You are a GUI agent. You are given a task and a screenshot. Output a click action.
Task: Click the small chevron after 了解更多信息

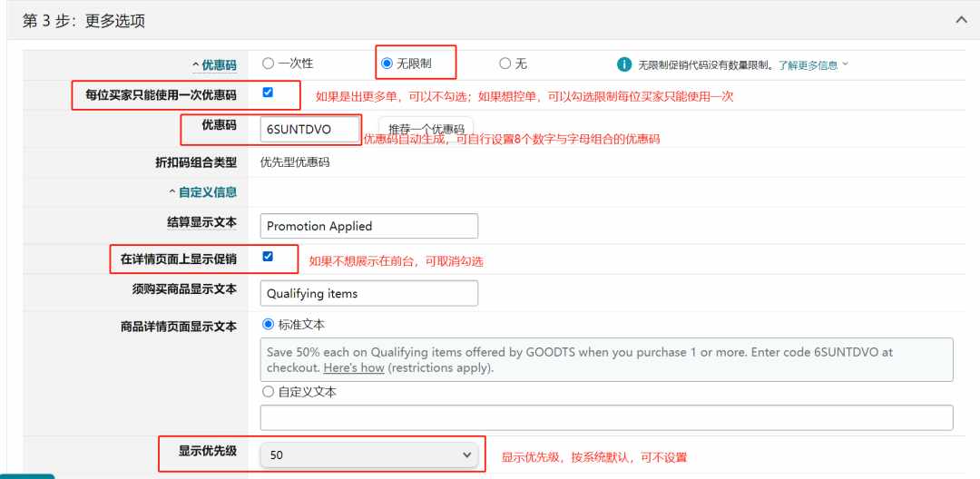pyautogui.click(x=845, y=64)
